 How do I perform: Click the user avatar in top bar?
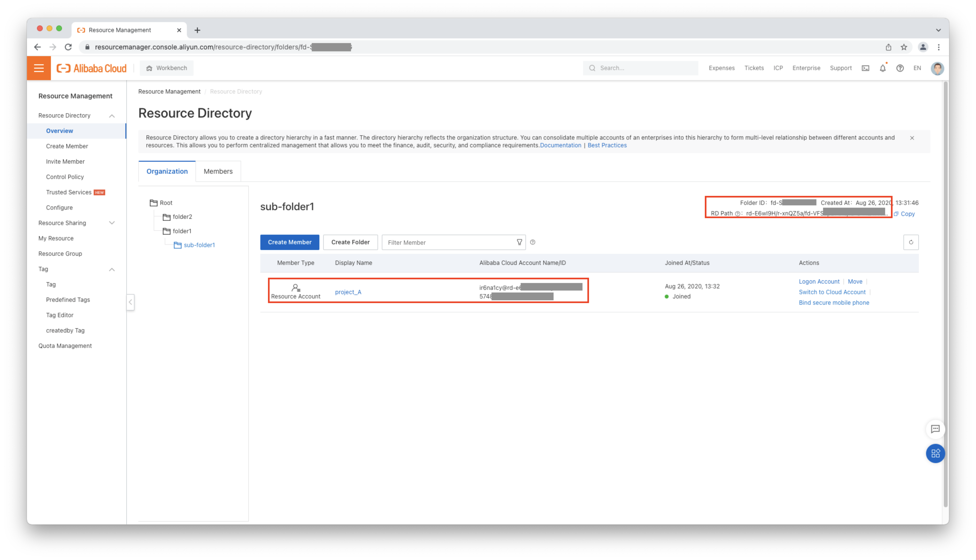click(x=937, y=68)
